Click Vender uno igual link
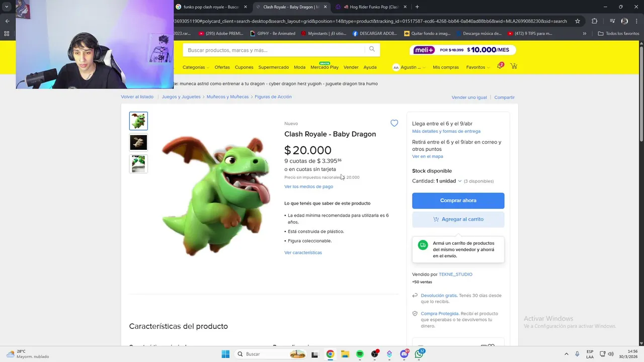Screen dimensions: 644x362 [469, 98]
